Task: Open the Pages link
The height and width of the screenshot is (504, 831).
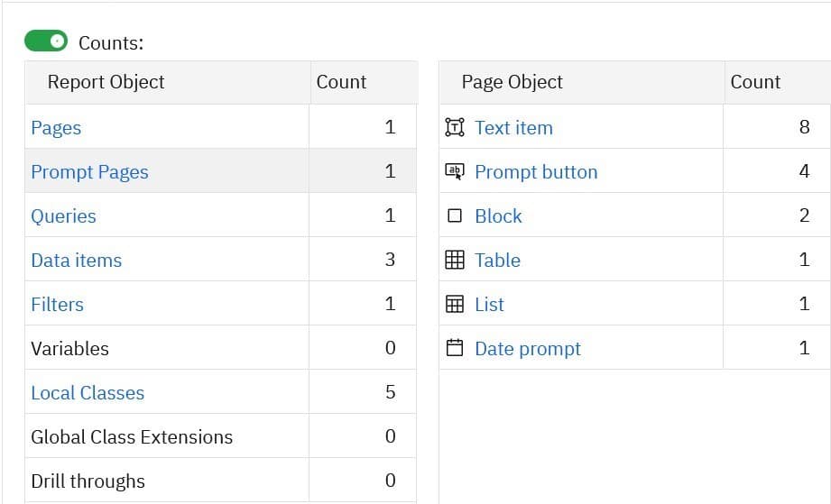Action: point(56,128)
